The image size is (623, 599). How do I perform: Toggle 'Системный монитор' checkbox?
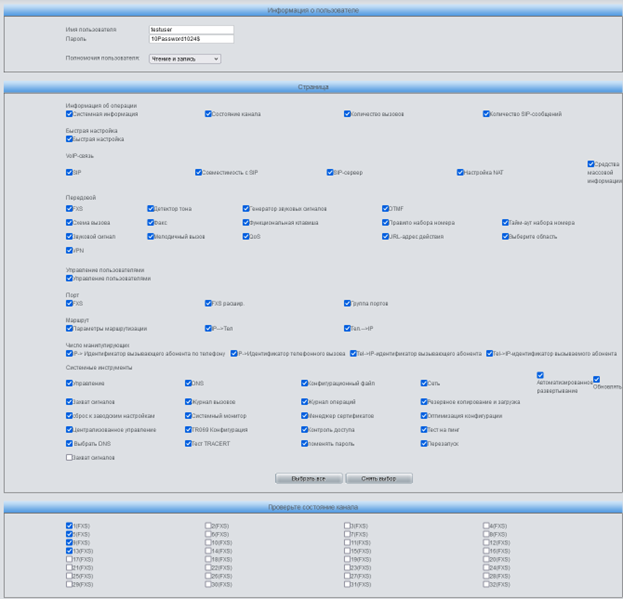[x=188, y=416]
